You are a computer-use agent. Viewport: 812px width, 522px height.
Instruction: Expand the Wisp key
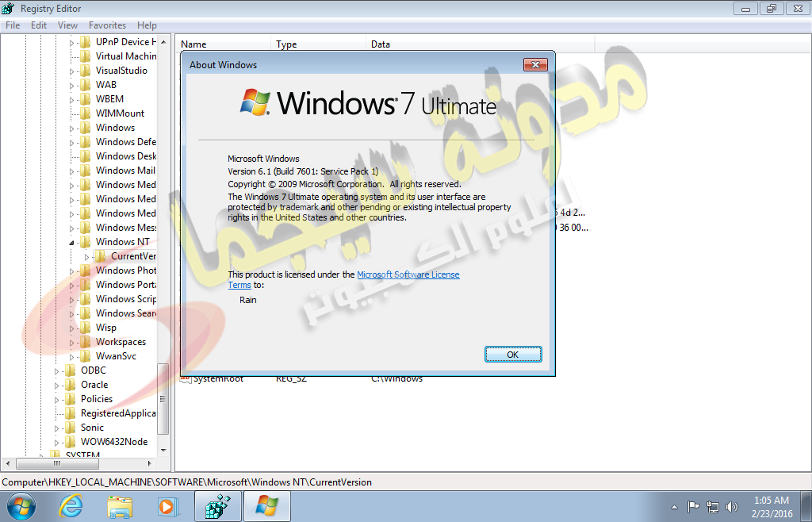(71, 328)
